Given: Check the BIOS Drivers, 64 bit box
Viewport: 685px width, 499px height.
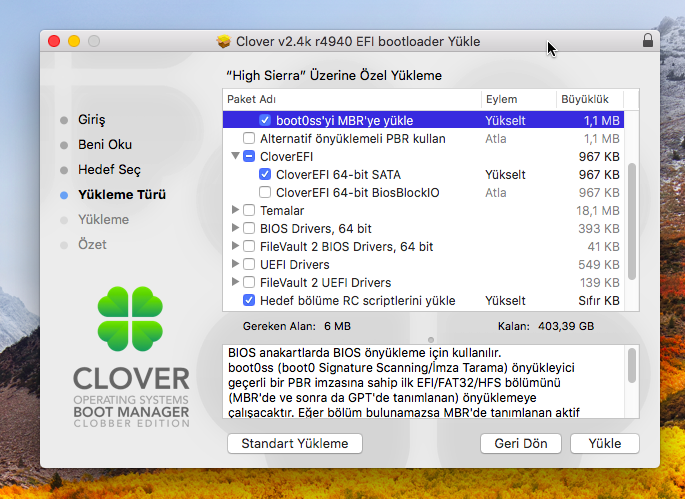Looking at the screenshot, I should click(x=249, y=228).
